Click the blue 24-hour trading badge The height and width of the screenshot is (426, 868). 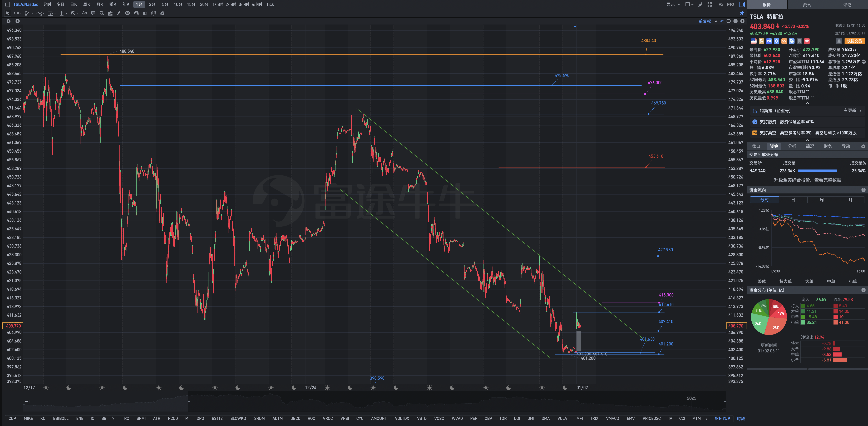[769, 41]
